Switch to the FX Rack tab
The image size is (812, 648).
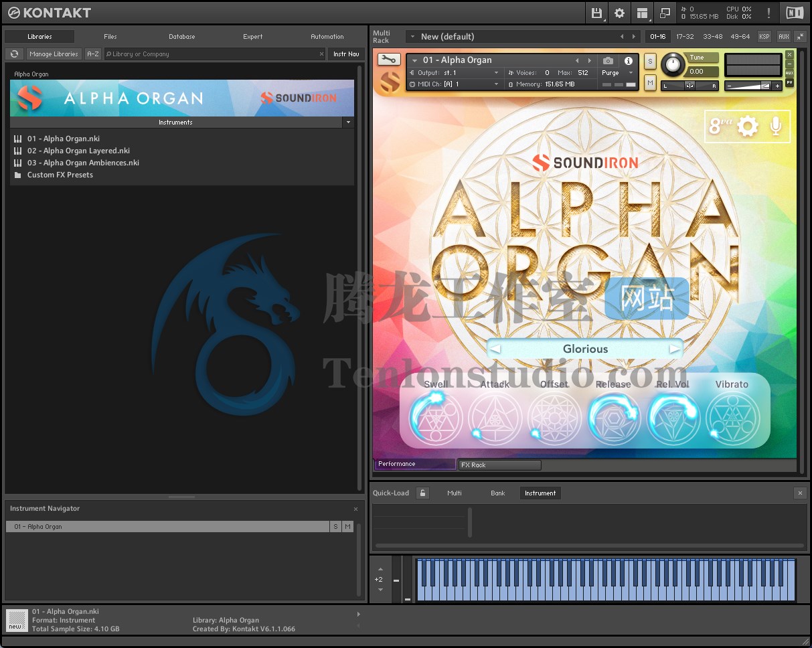tap(499, 465)
